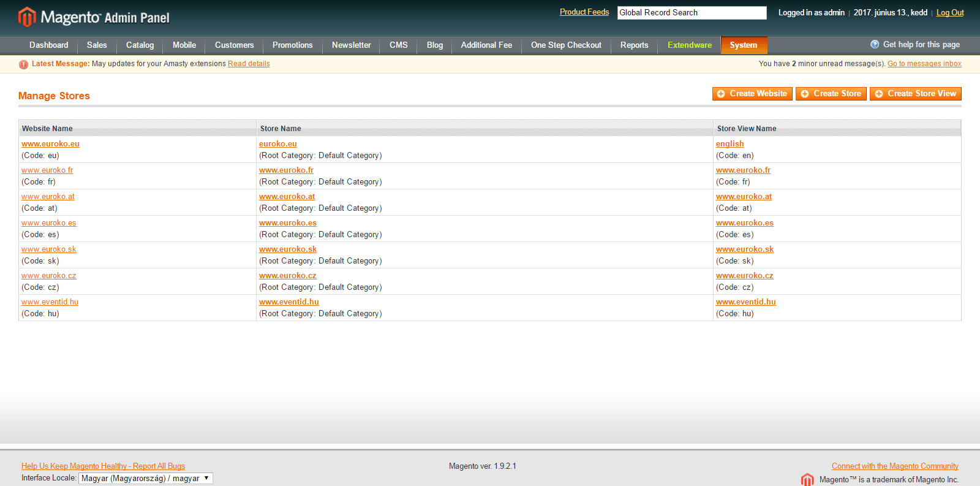Click the Log Out link
980x486 pixels.
(950, 13)
